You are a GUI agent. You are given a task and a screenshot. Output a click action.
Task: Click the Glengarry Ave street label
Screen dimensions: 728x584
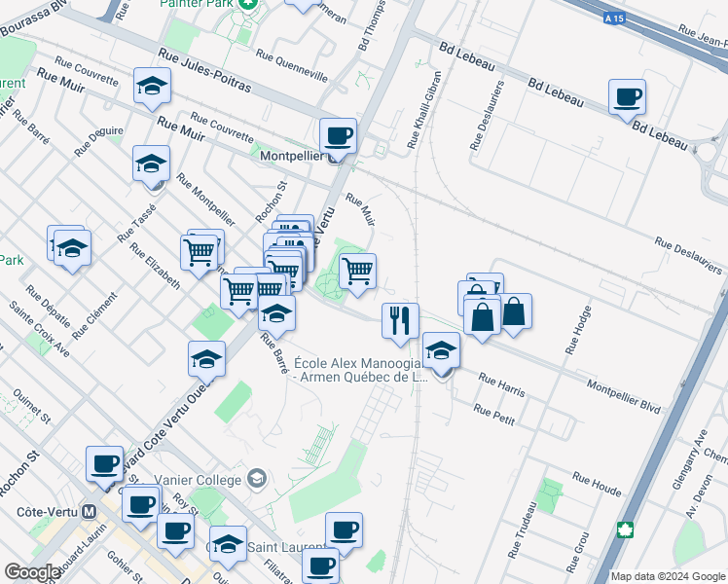coord(690,459)
